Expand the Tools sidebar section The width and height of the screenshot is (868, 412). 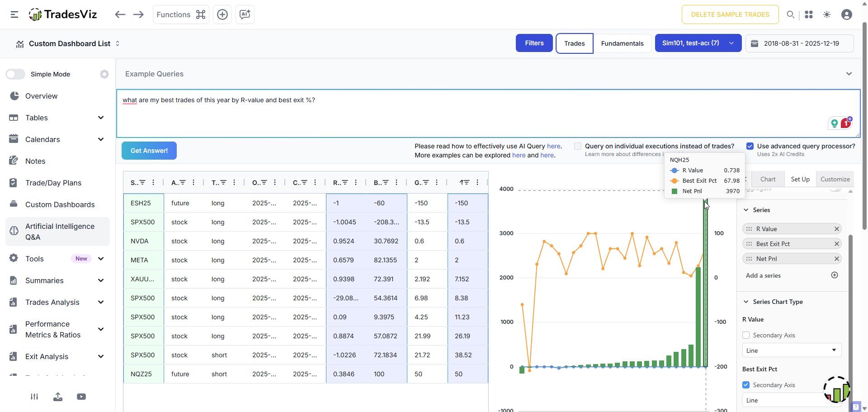click(x=101, y=259)
